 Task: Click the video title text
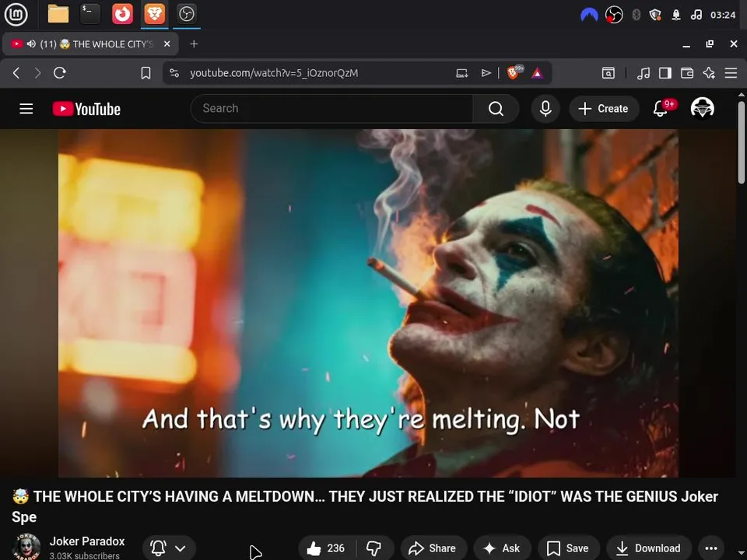365,506
